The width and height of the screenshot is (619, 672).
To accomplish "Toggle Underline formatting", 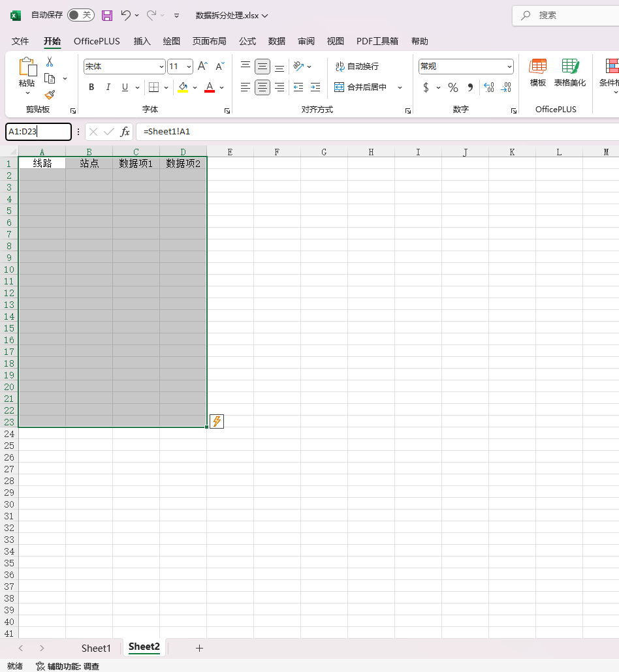I will [125, 87].
